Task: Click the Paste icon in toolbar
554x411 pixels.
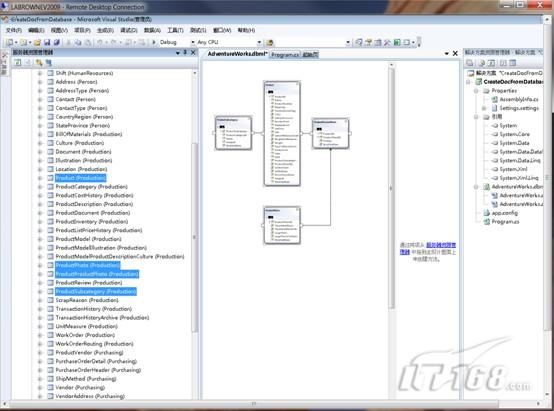Action: (88, 42)
